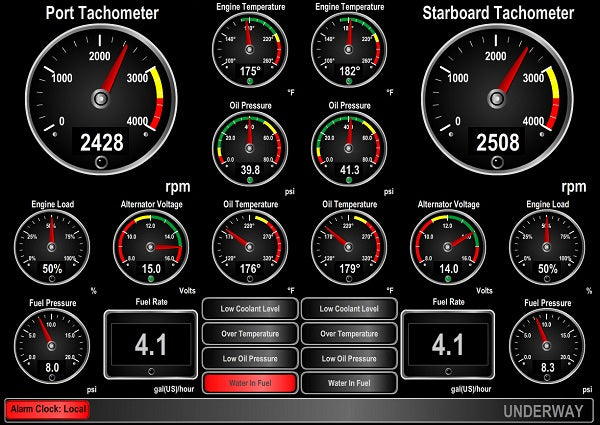Select the Engine Temperature gauge showing 182°

(x=349, y=50)
